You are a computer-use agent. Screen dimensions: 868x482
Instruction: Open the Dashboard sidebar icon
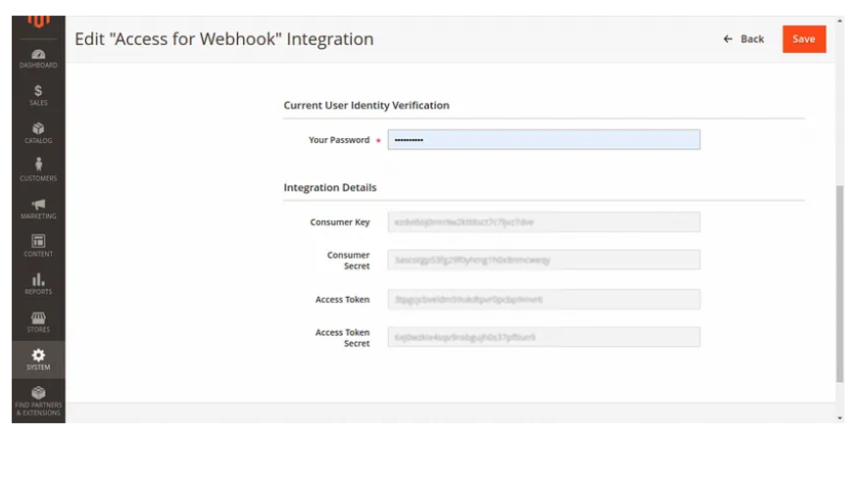pos(38,58)
